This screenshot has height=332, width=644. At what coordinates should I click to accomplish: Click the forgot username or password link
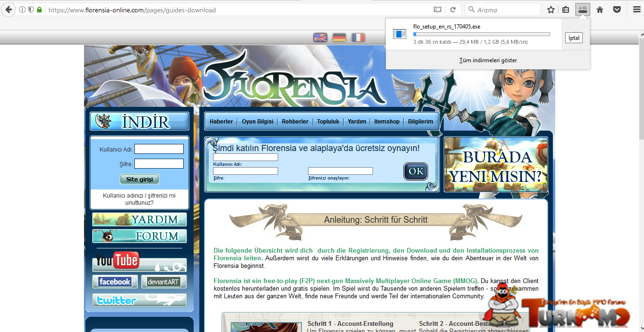(139, 199)
